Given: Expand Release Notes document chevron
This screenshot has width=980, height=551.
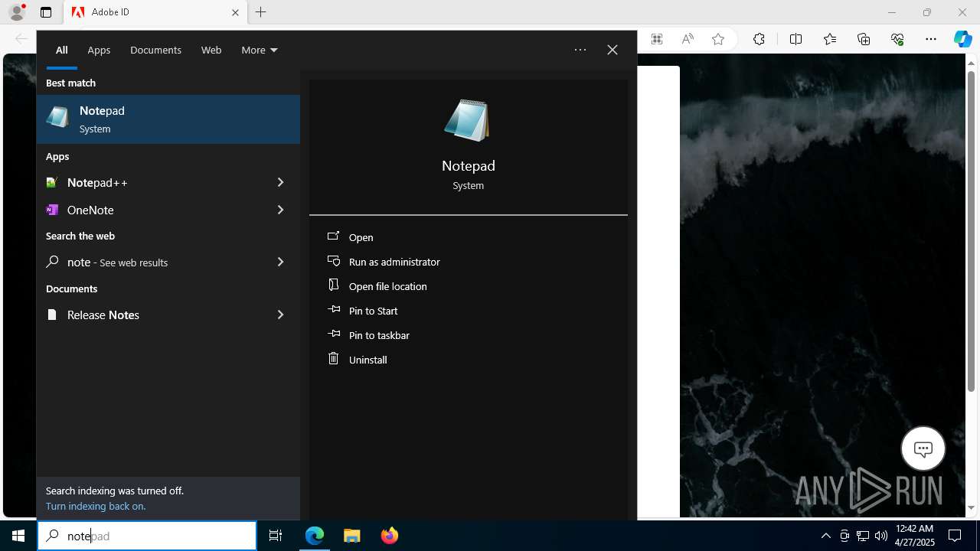Looking at the screenshot, I should [280, 315].
